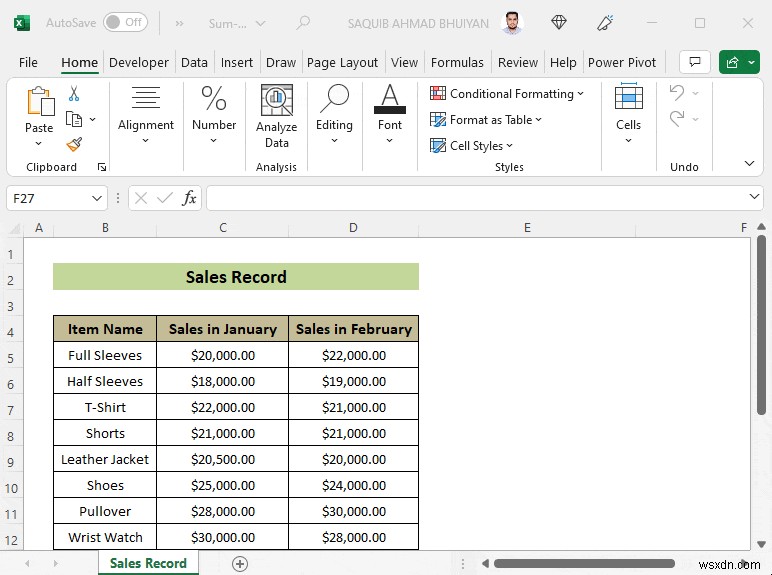This screenshot has width=772, height=575.
Task: Click the Cut scissors icon
Action: coord(74,93)
